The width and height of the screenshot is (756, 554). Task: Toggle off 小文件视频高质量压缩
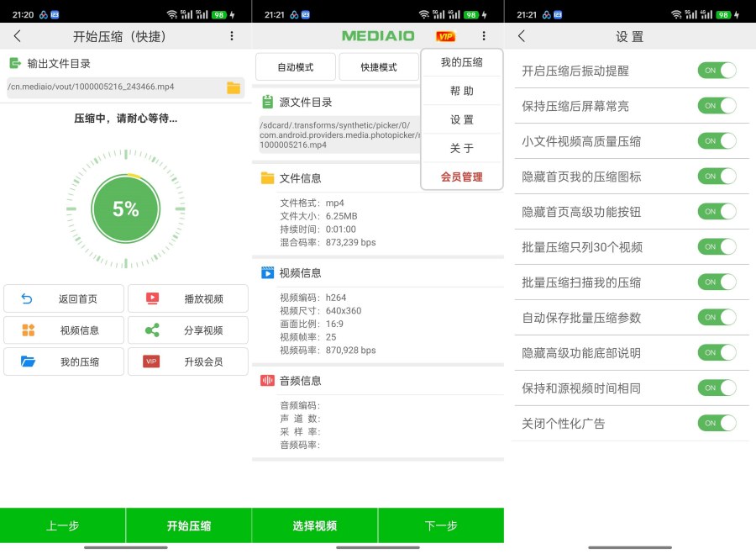pos(717,140)
